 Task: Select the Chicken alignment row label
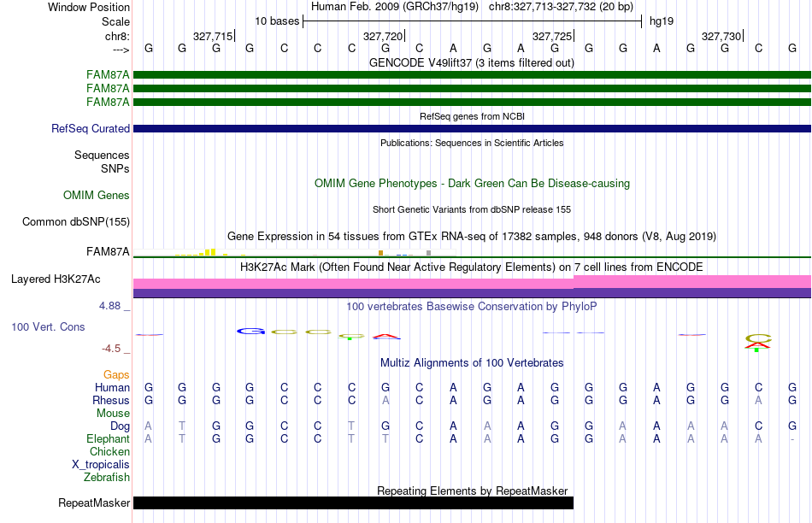click(109, 451)
